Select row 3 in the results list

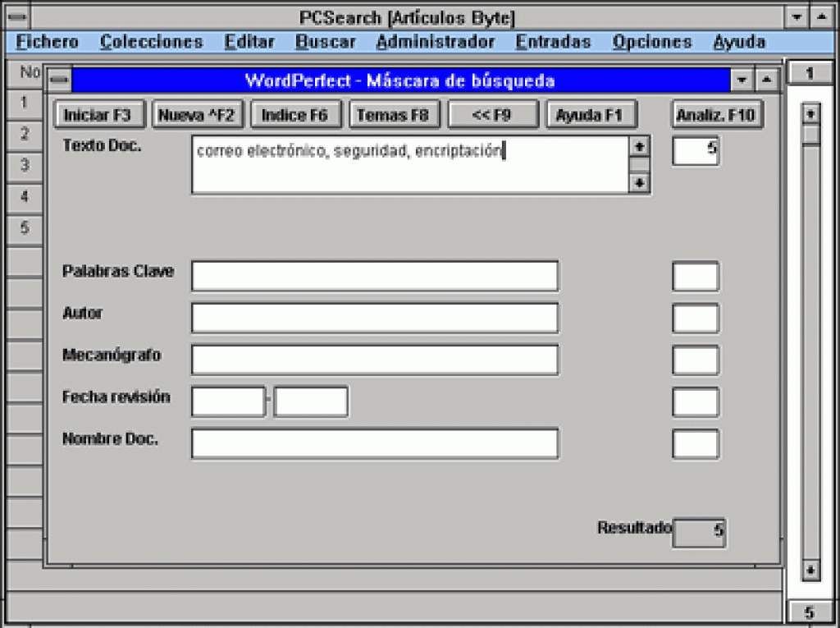[25, 165]
